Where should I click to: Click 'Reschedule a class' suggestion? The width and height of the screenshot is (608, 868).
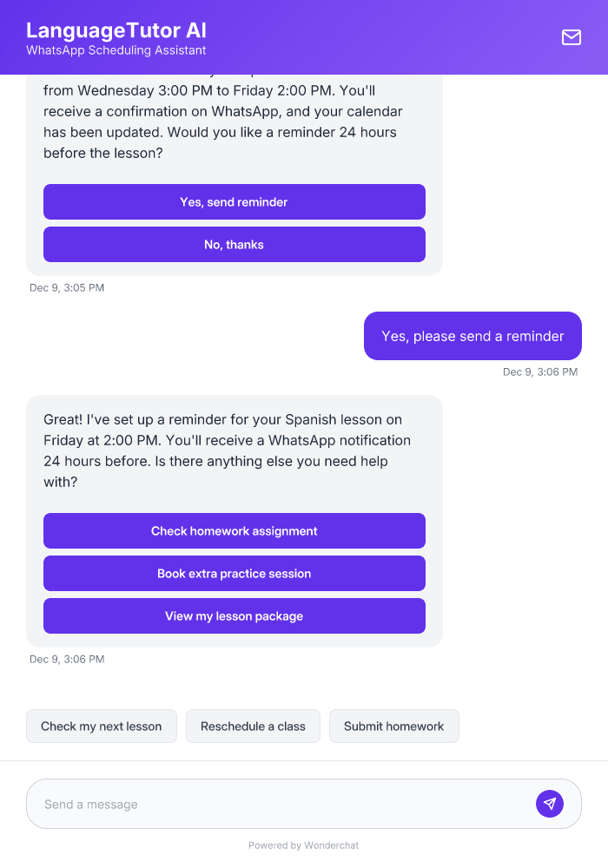pyautogui.click(x=253, y=726)
